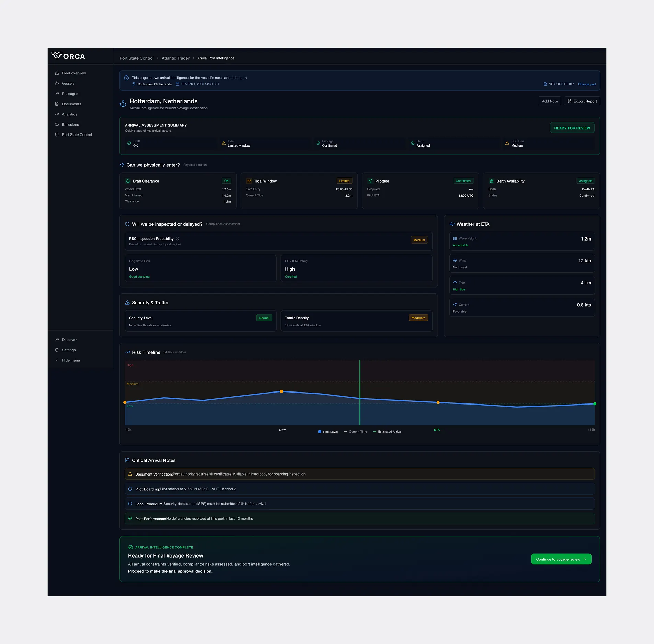Viewport: 654px width, 644px height.
Task: Click the Draft Clearance anchor icon
Action: (x=128, y=181)
